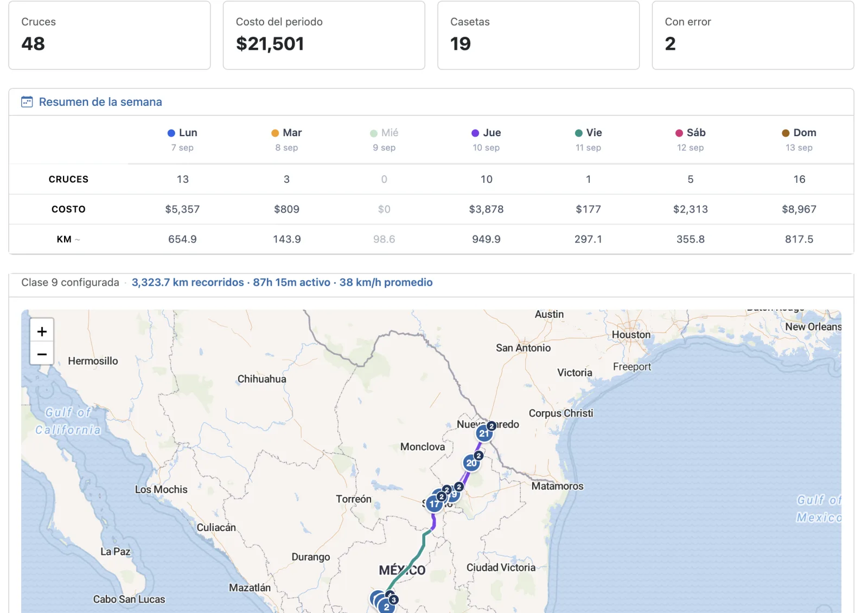Toggle the Sáb 12 sep day filter
This screenshot has height=613, width=868.
690,139
